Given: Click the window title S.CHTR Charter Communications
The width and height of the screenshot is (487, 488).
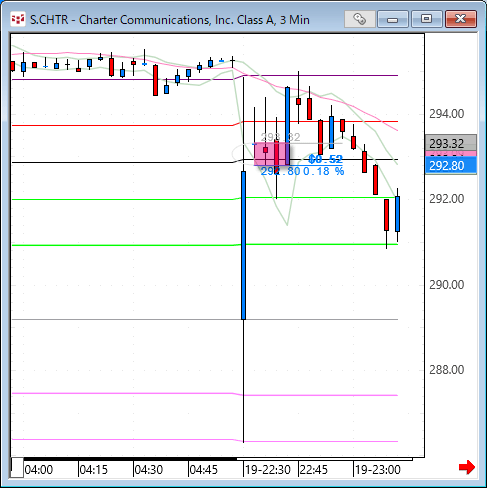Looking at the screenshot, I should (170, 20).
